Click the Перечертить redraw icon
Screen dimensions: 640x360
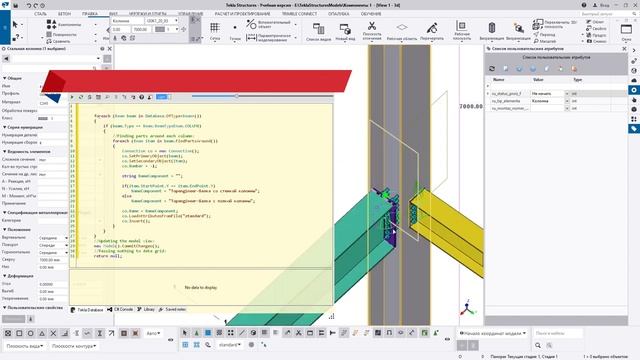coord(432,28)
